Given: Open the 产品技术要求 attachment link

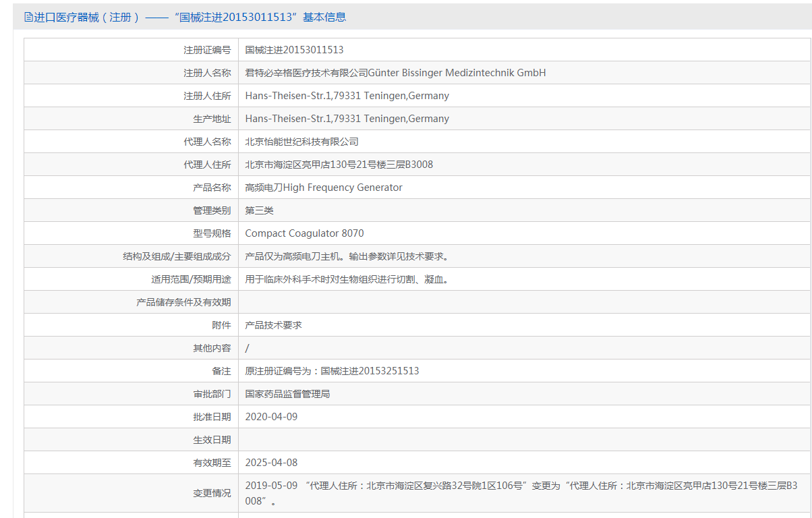Looking at the screenshot, I should coord(274,325).
